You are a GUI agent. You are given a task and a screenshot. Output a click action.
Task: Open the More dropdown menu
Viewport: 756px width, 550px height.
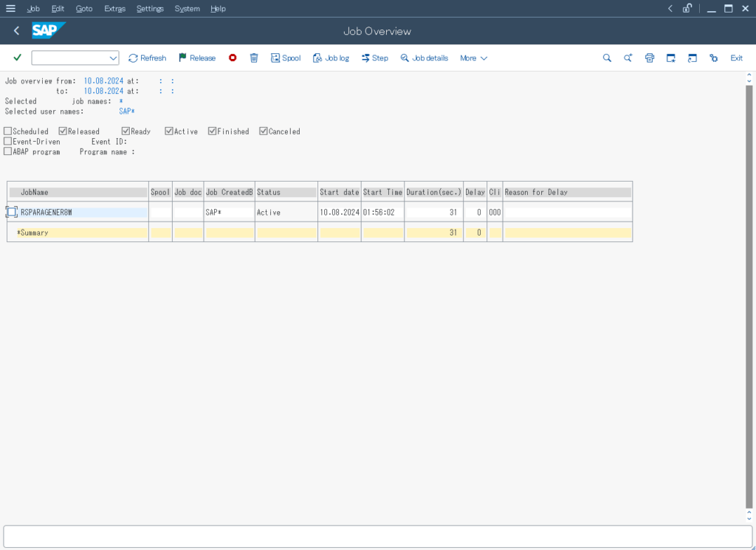(472, 58)
